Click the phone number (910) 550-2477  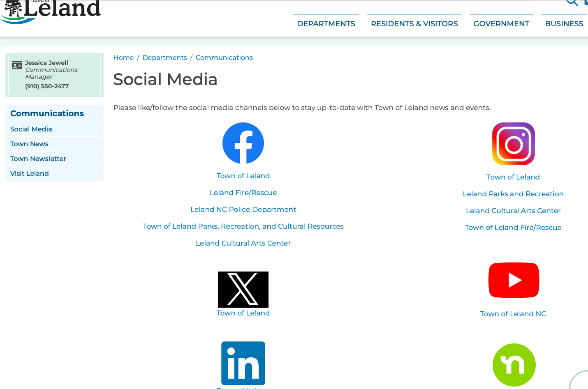[x=47, y=86]
